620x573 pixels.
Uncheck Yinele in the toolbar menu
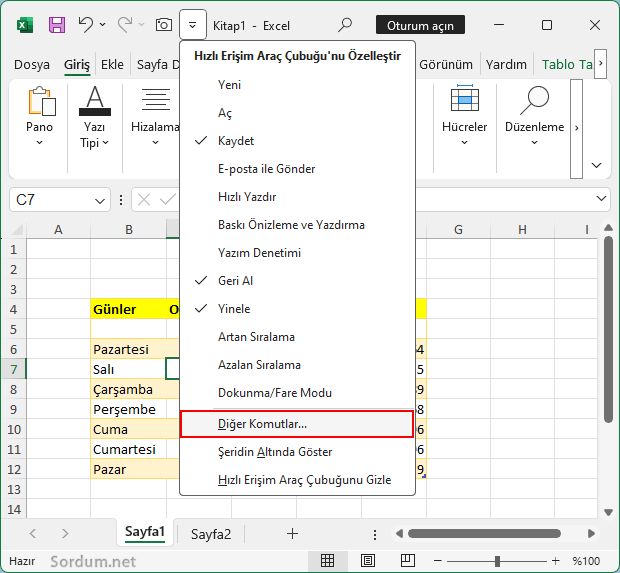point(297,309)
